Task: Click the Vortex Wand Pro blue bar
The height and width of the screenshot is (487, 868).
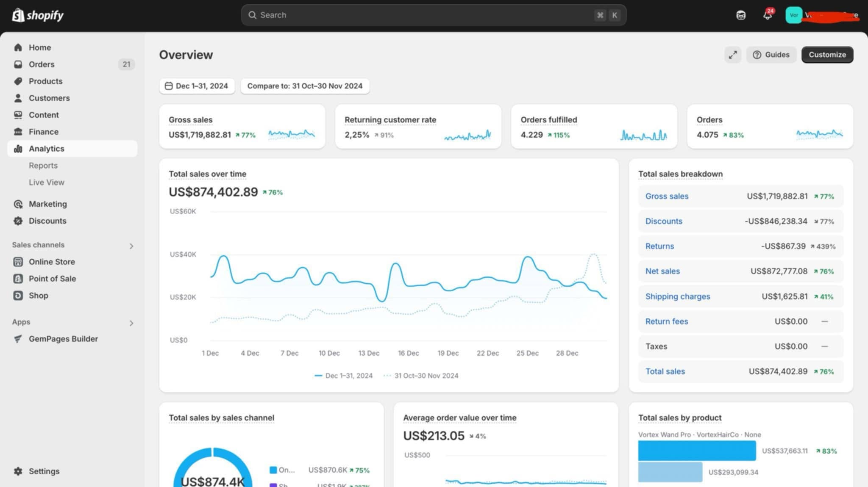Action: 697,451
